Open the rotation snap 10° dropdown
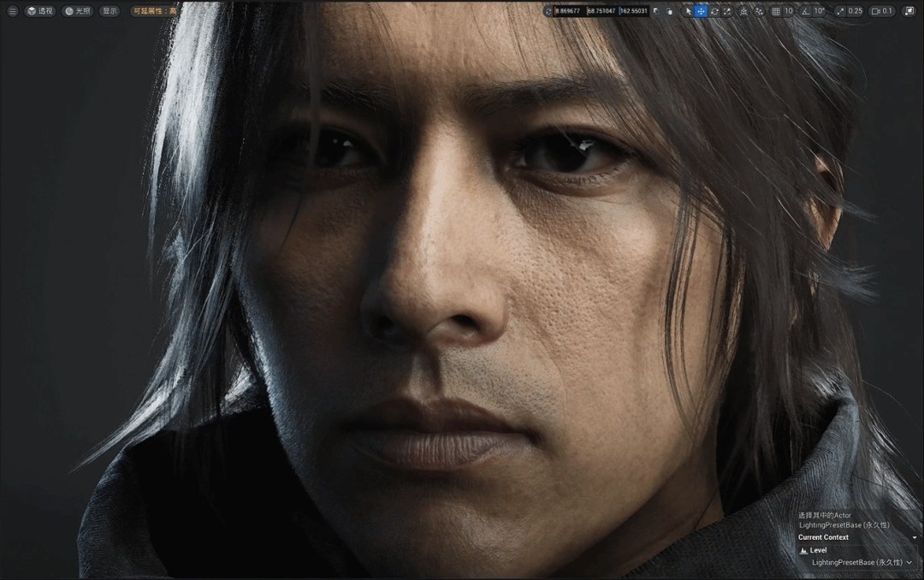 819,11
